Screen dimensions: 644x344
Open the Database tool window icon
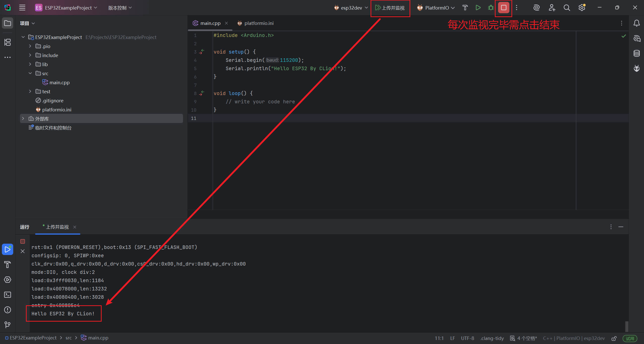636,53
